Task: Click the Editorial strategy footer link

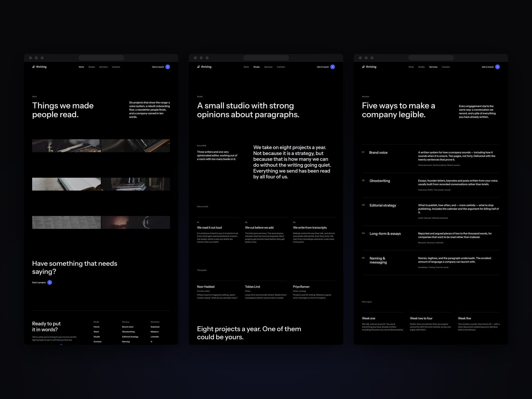Action: (x=130, y=337)
